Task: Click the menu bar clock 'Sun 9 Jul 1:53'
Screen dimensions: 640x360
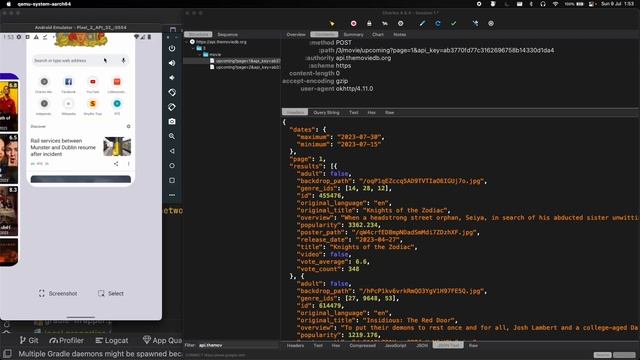Action: point(618,4)
